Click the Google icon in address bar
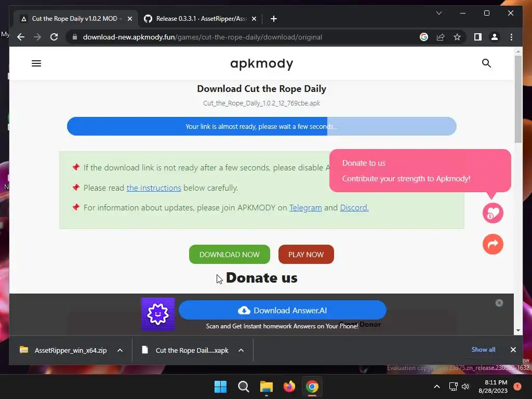 point(424,37)
